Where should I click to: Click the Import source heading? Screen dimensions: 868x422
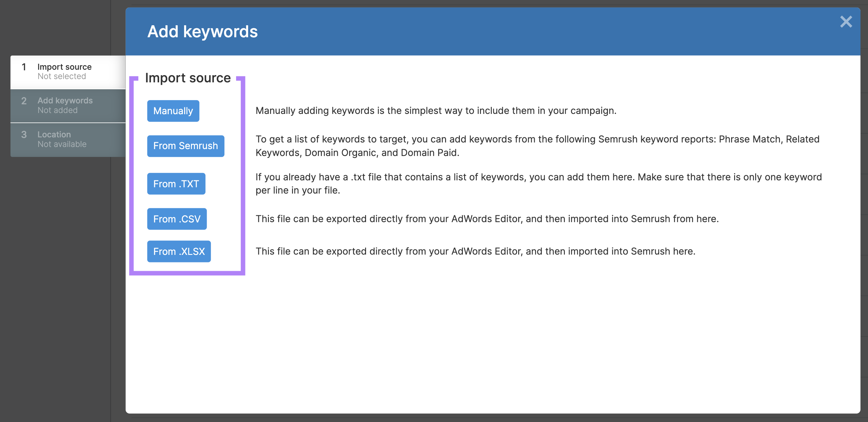pos(188,78)
